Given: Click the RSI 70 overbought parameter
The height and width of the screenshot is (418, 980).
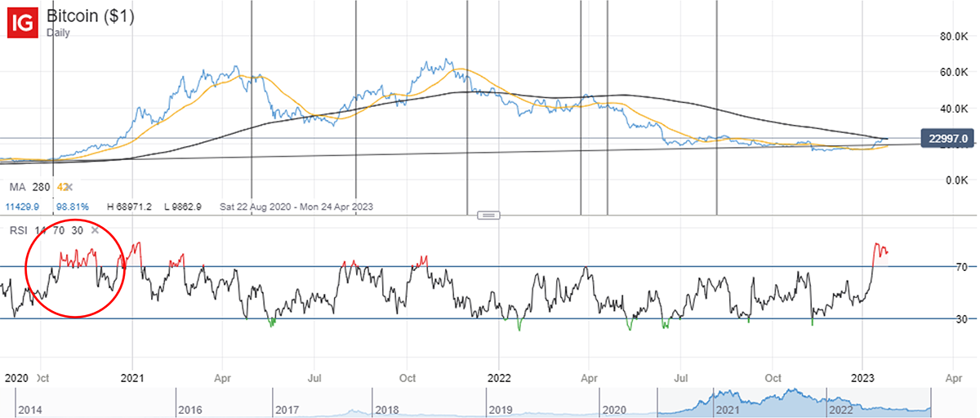Looking at the screenshot, I should [x=59, y=230].
